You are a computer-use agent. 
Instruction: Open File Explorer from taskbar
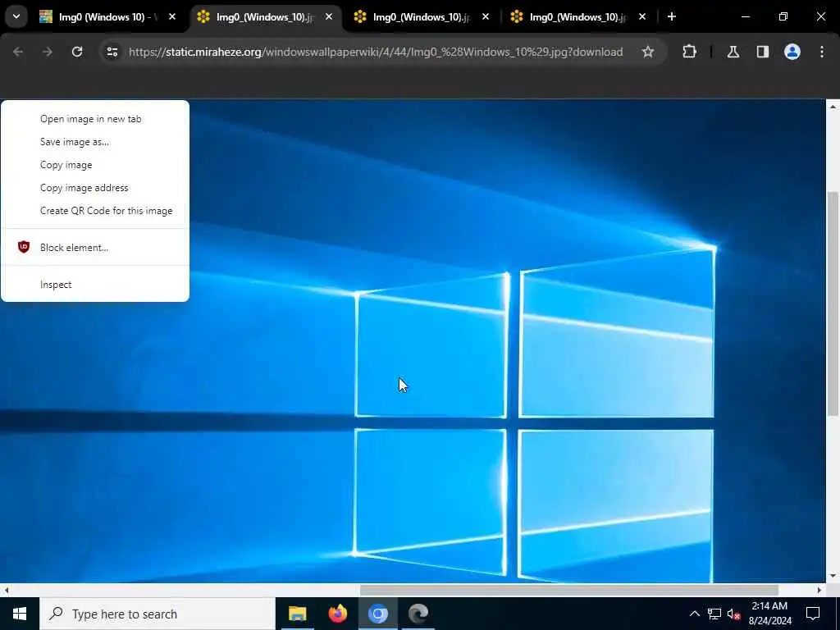(x=297, y=614)
